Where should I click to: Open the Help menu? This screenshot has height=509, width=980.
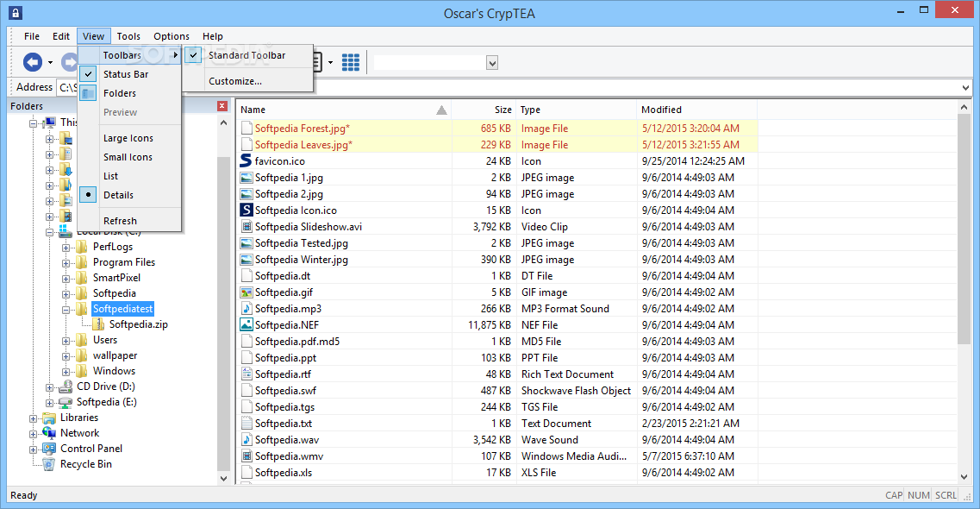pyautogui.click(x=213, y=36)
